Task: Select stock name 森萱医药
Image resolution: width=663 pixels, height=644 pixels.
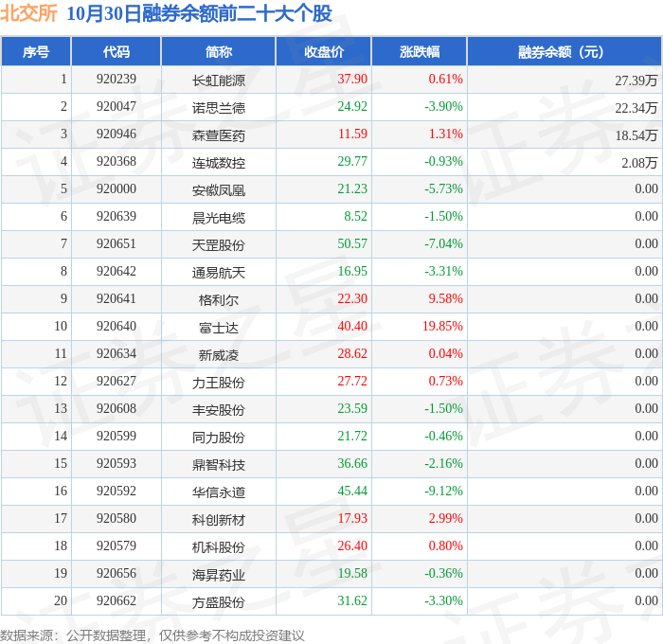Action: pos(219,135)
